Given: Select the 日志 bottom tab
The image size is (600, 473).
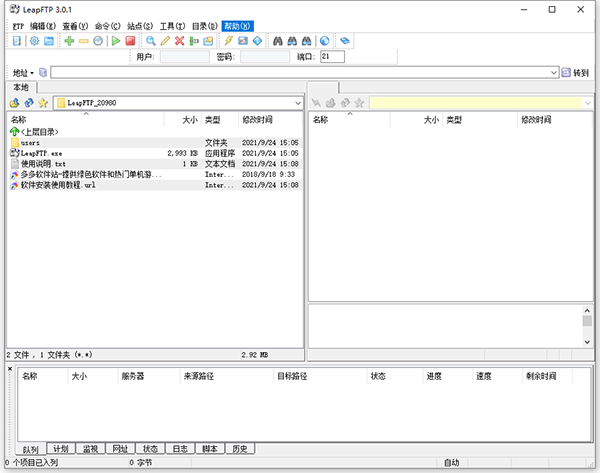Looking at the screenshot, I should pyautogui.click(x=180, y=449).
